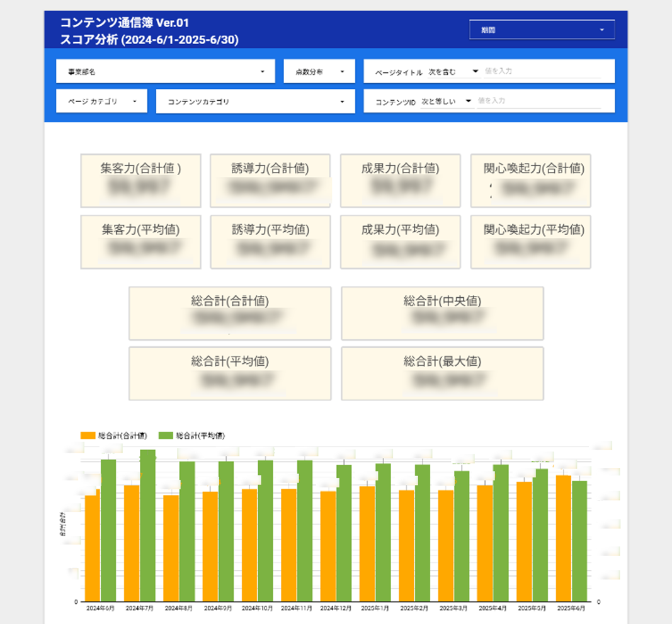This screenshot has width=672, height=624.
Task: Click the 総合計(最大値) scorecard
Action: 442,374
